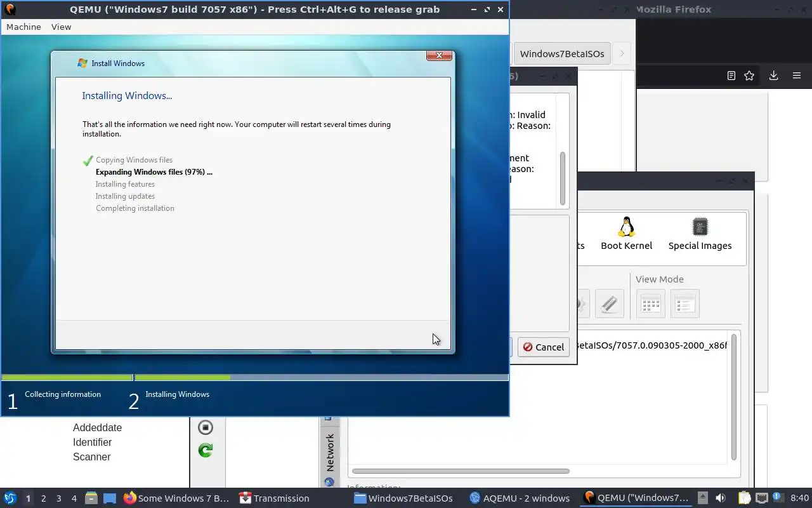Switch to virtual desktop 1
Viewport: 812px width, 508px height.
(x=28, y=498)
